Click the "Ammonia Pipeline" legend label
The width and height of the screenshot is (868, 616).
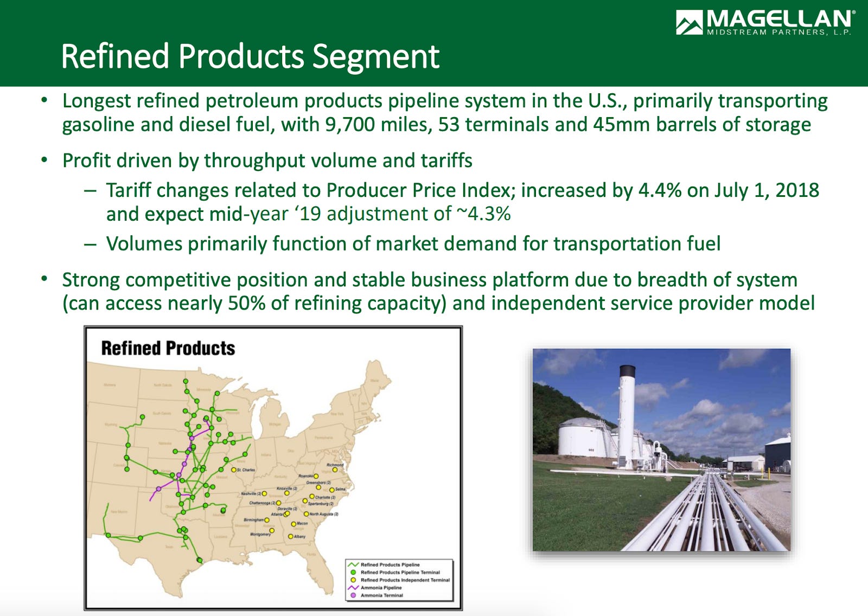[381, 587]
